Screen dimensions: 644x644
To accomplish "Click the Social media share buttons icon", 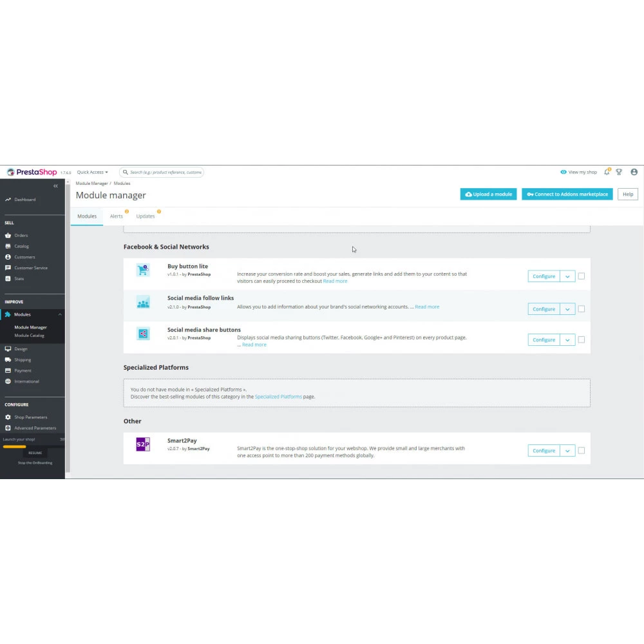I will click(143, 334).
